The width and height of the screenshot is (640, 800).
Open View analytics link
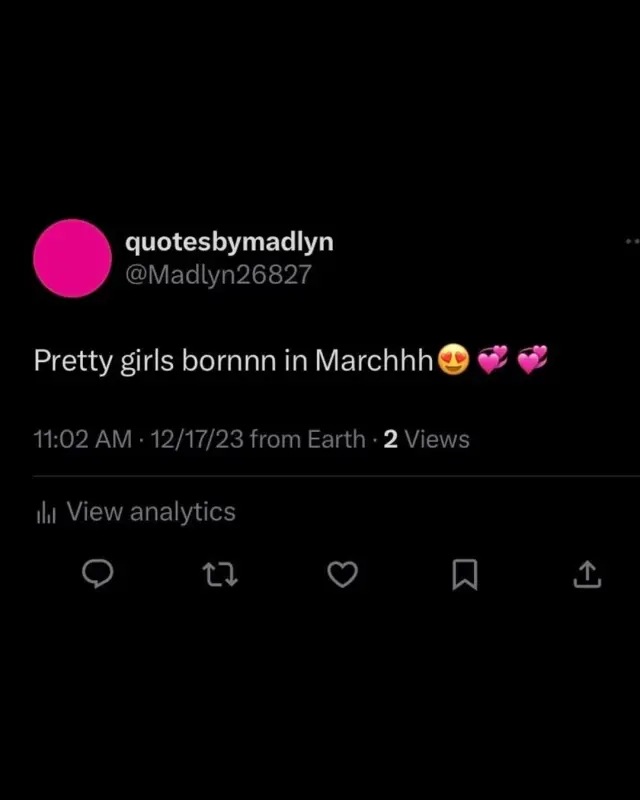[151, 511]
